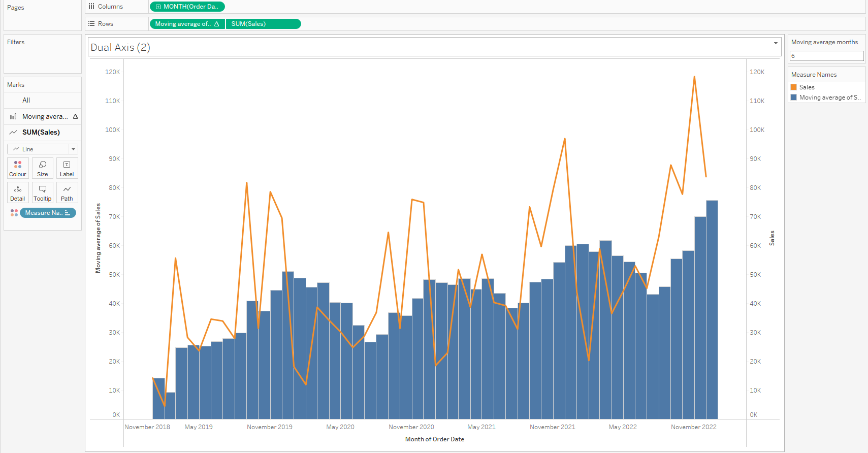Click the table calculation delta on Moving average row pill
Image resolution: width=868 pixels, height=453 pixels.
pos(217,24)
